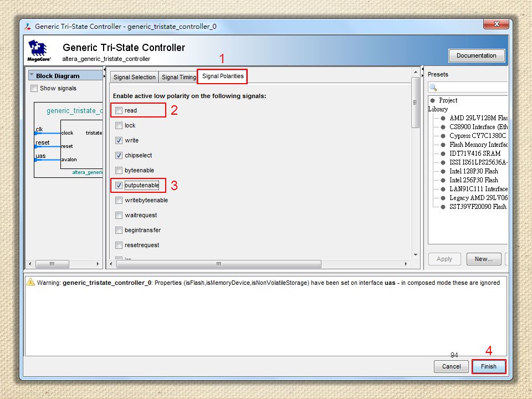Select the Intel 256P30 Flash preset
The width and height of the screenshot is (532, 399).
tap(474, 180)
